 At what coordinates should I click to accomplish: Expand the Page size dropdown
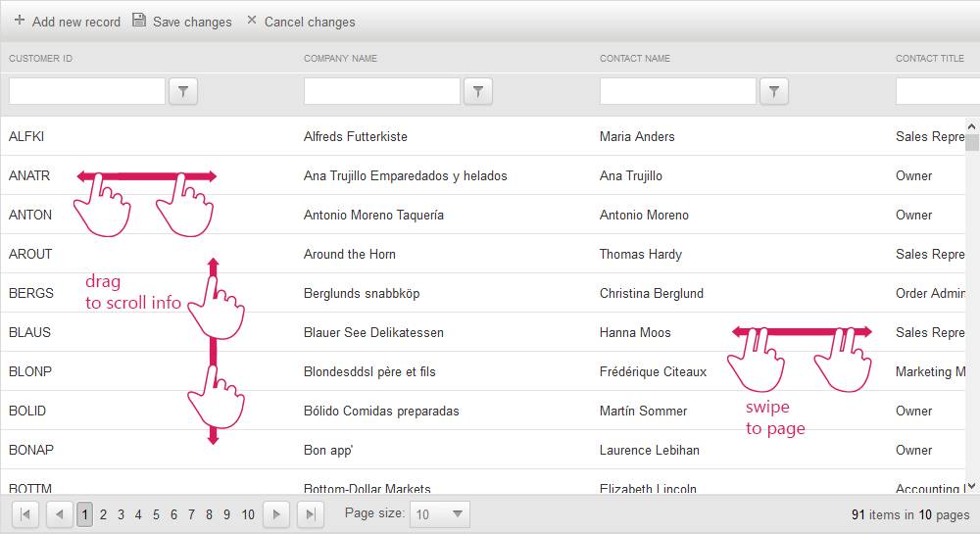point(458,514)
